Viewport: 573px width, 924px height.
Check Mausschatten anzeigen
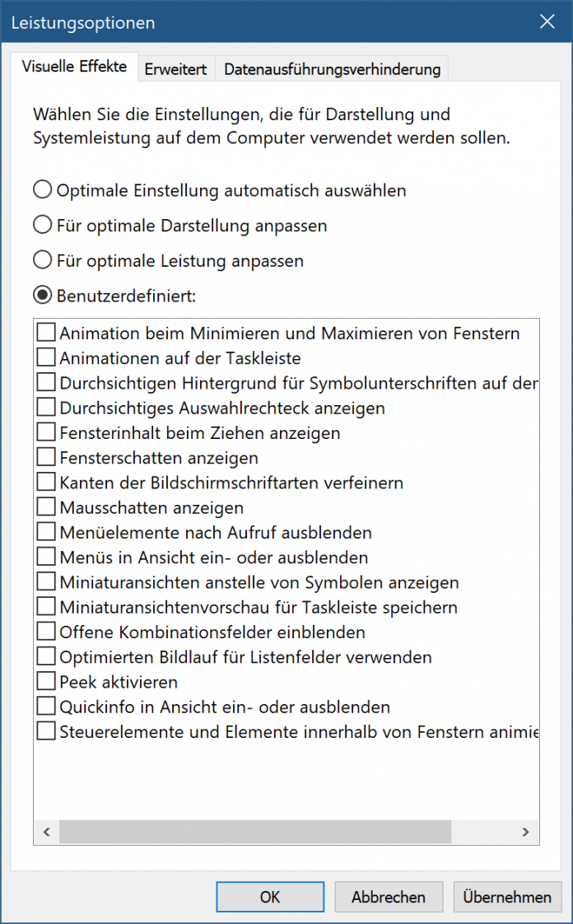click(x=47, y=508)
